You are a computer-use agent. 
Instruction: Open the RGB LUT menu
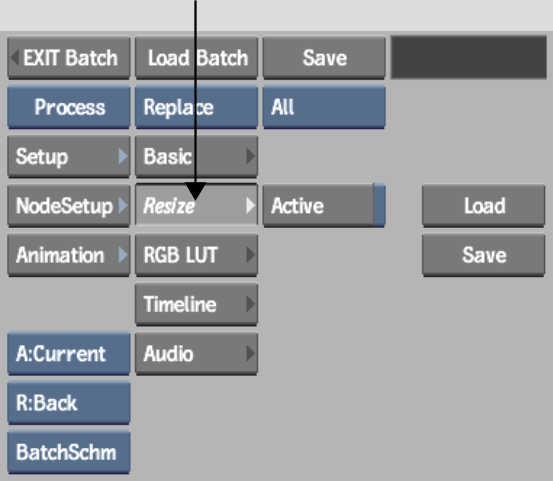coord(196,255)
